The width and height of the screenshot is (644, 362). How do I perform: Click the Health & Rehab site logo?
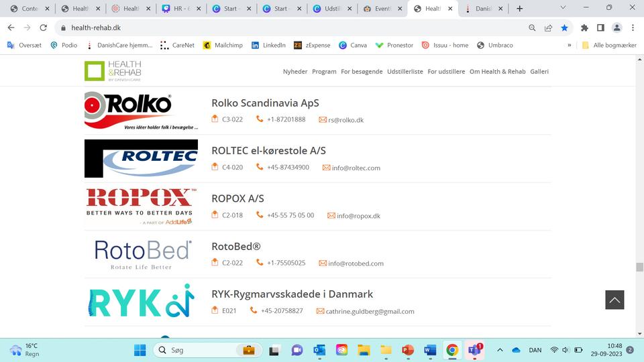coord(113,71)
